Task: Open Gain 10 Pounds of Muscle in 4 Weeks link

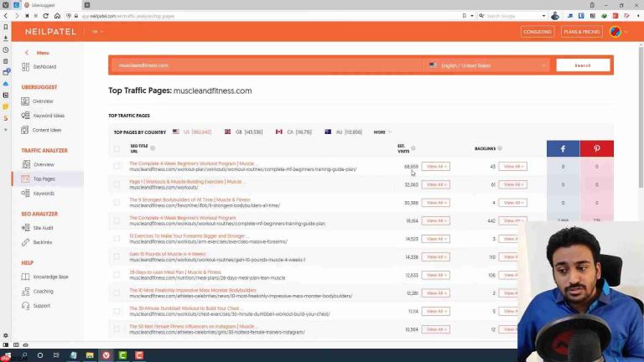Action: [168, 254]
